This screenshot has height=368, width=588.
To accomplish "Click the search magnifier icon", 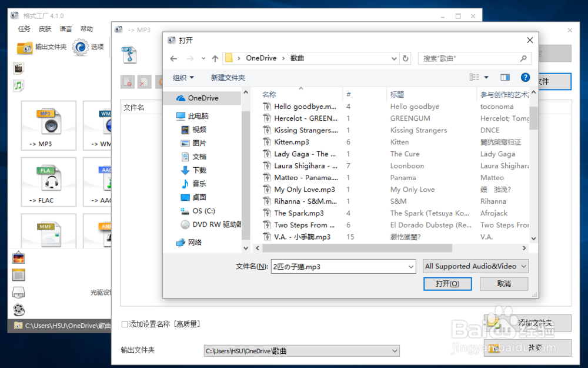I will (x=523, y=58).
